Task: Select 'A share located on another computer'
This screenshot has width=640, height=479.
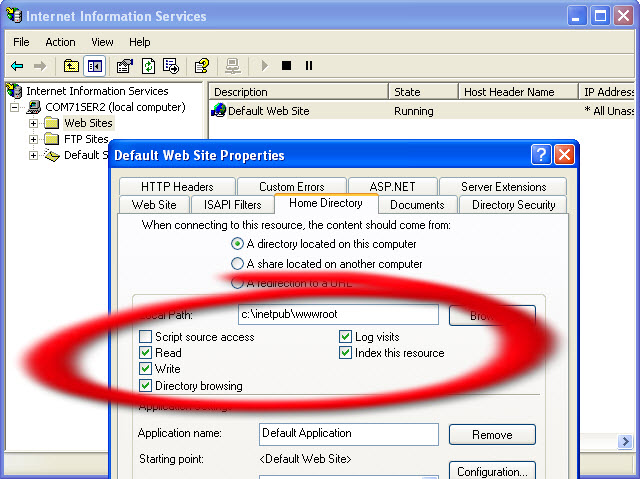Action: pyautogui.click(x=237, y=264)
